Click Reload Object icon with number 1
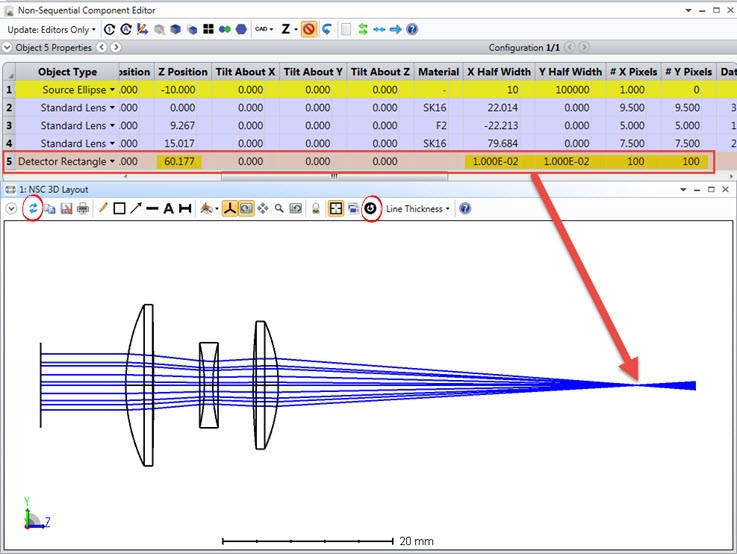This screenshot has height=554, width=737. click(110, 30)
